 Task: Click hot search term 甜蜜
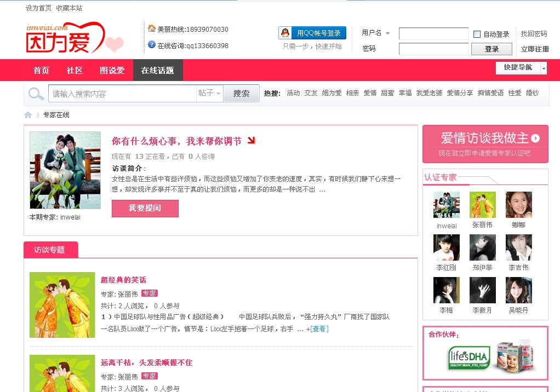[387, 93]
